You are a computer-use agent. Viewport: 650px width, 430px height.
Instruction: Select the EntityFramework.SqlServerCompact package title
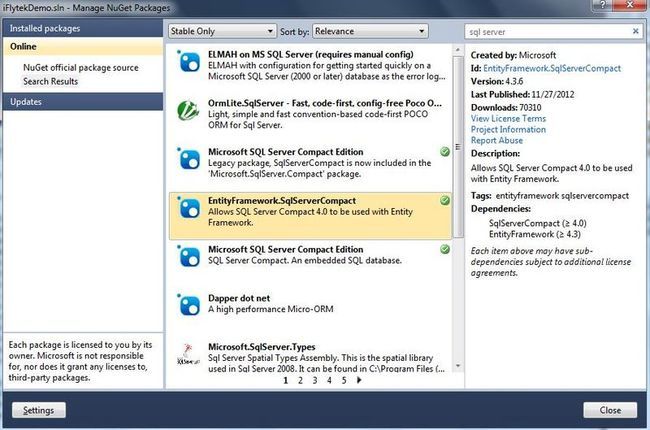coord(282,201)
